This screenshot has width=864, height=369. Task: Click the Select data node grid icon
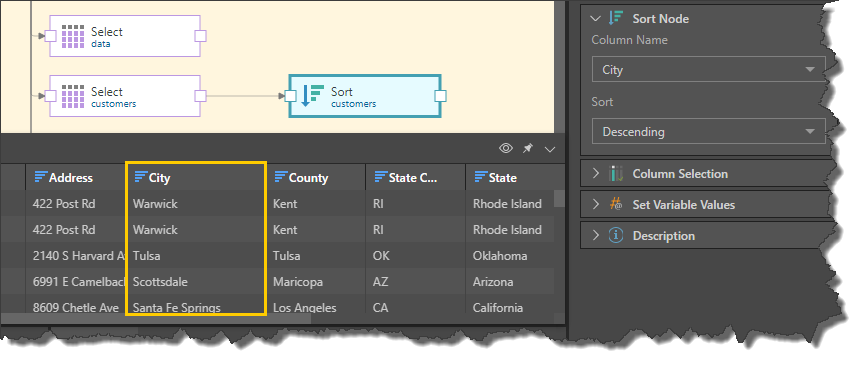[x=72, y=36]
